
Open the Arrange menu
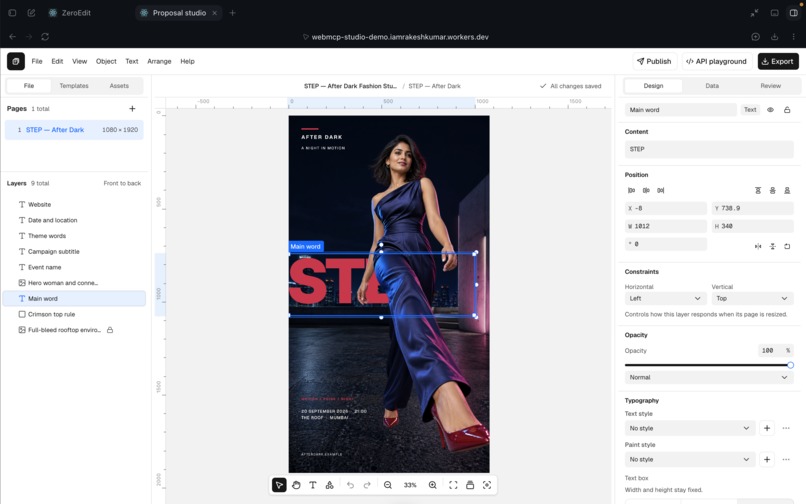[159, 61]
